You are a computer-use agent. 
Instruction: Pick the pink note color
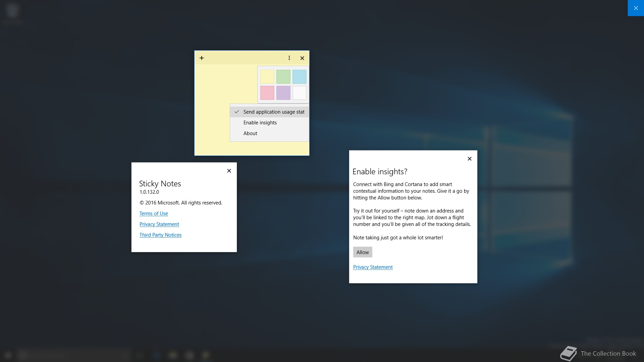tap(267, 93)
